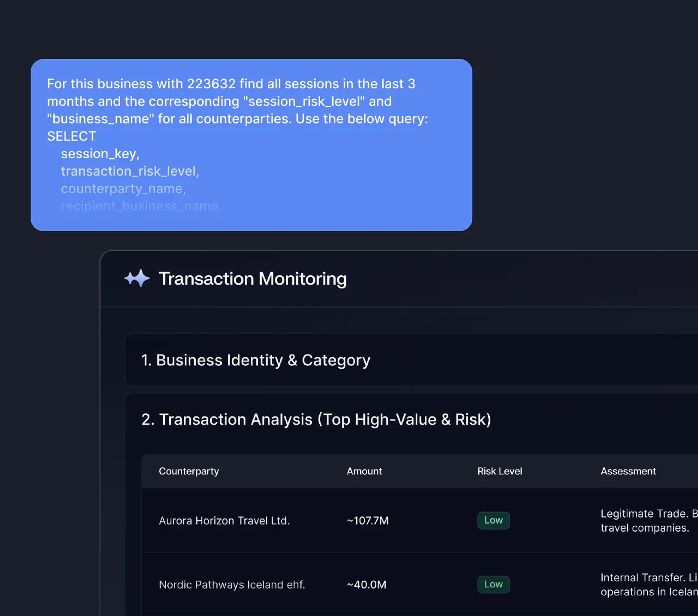Expand section 1. Business Identity & Category
The image size is (698, 616).
255,360
